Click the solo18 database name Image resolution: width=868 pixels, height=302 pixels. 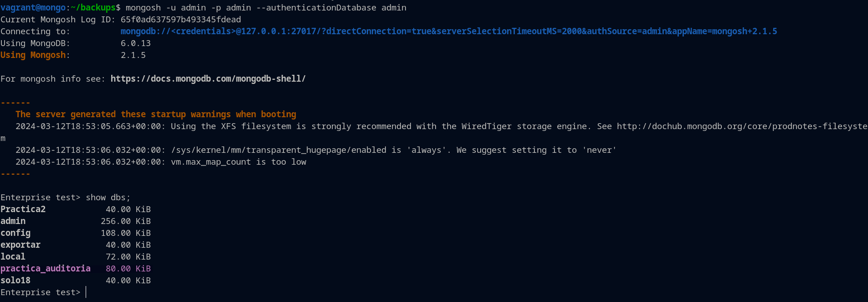point(15,281)
